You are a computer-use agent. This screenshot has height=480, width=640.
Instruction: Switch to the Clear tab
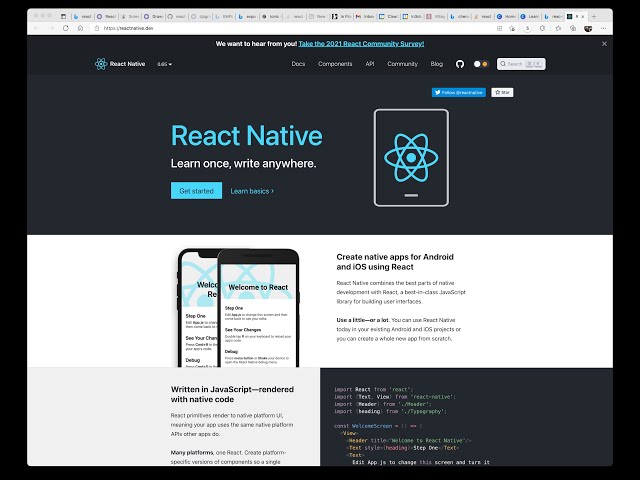point(389,16)
